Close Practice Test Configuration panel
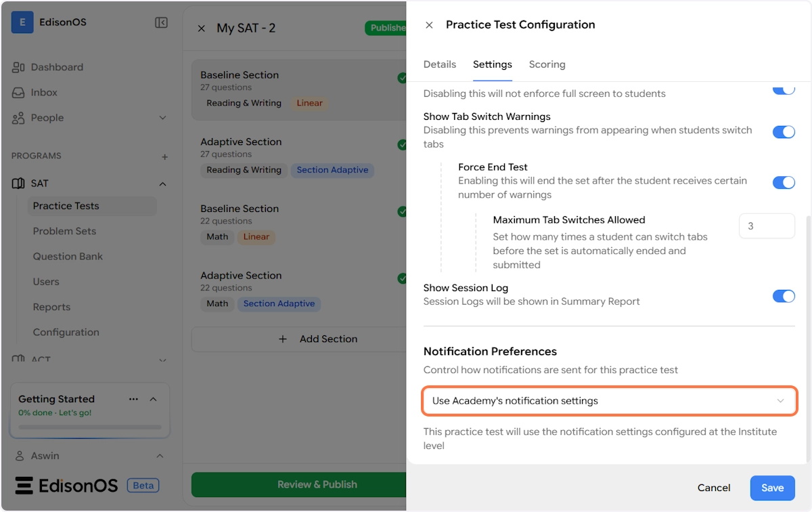This screenshot has width=812, height=512. [429, 25]
